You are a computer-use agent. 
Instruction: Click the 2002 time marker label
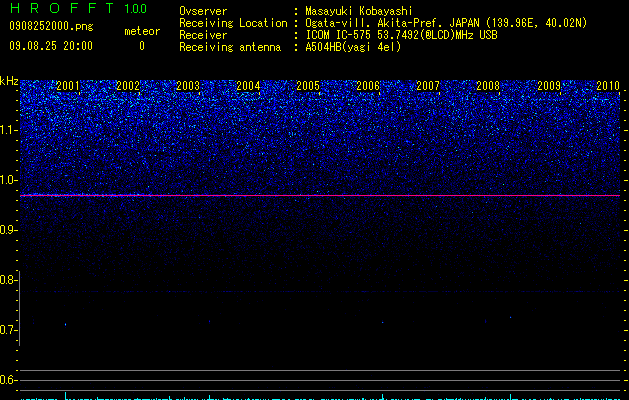click(x=128, y=85)
